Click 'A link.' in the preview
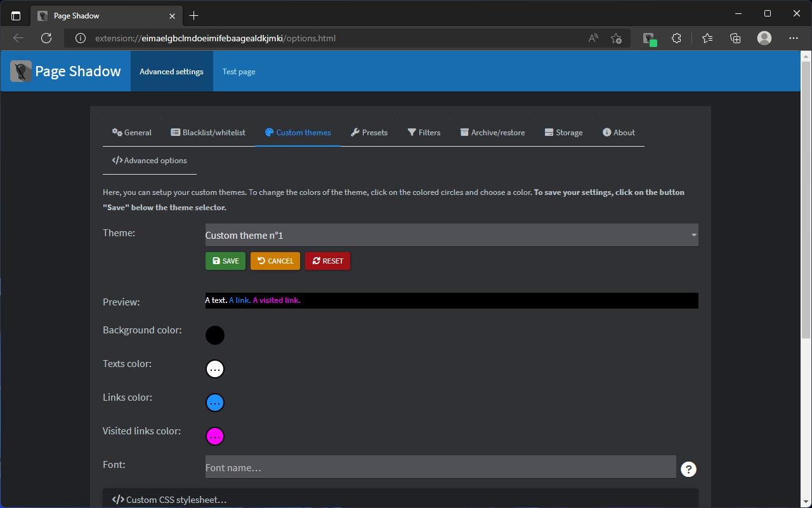This screenshot has width=812, height=508. [x=240, y=300]
